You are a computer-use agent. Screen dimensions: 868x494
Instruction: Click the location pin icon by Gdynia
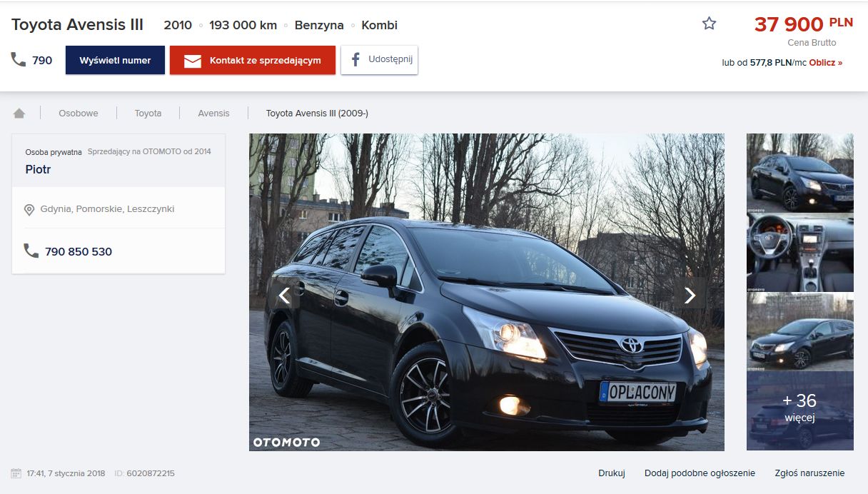coord(29,209)
